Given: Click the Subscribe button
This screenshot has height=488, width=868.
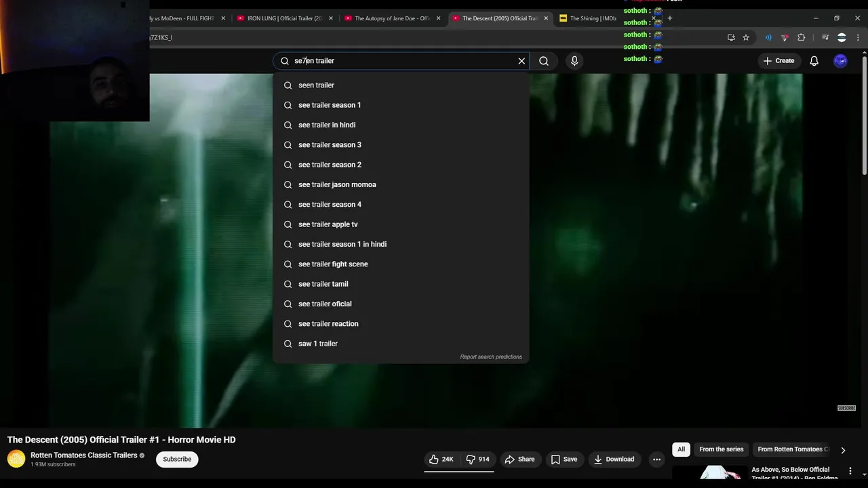Looking at the screenshot, I should click(177, 459).
